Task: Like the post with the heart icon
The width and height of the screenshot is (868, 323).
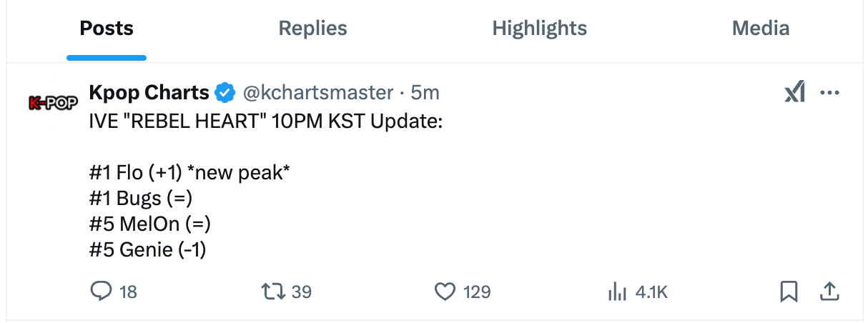Action: pos(445,292)
